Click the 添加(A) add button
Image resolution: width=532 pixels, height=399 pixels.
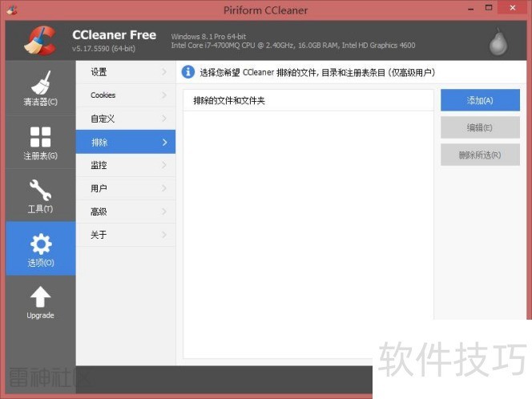pos(480,100)
